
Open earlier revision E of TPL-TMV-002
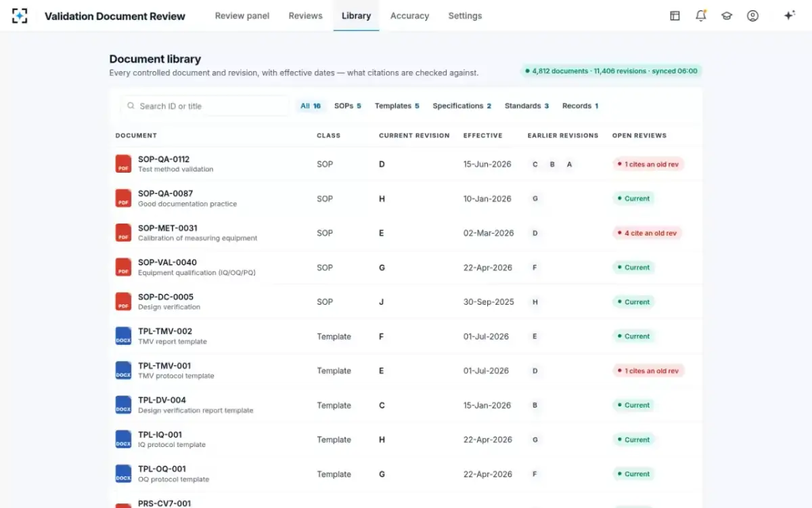coord(535,336)
